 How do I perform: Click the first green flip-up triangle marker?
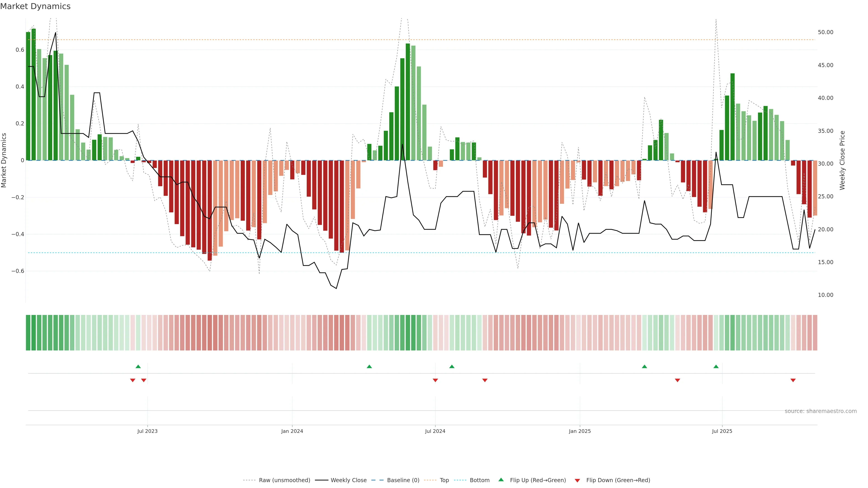(138, 366)
